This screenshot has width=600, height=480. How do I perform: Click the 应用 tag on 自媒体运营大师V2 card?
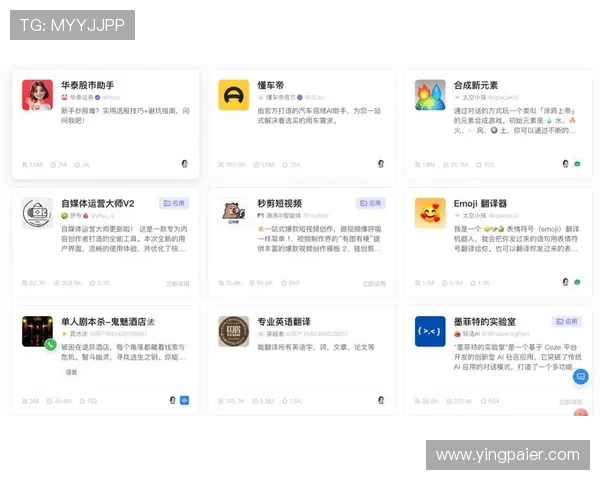[x=174, y=203]
